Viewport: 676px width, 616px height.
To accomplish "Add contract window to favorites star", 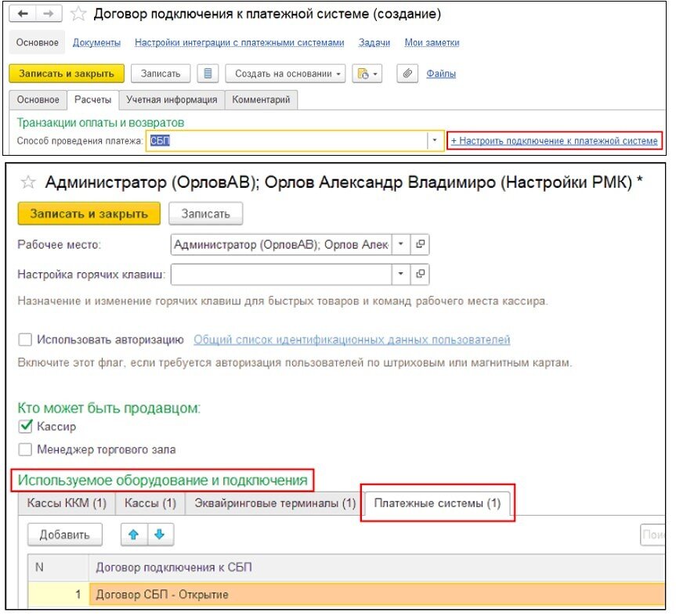I will 78,14.
